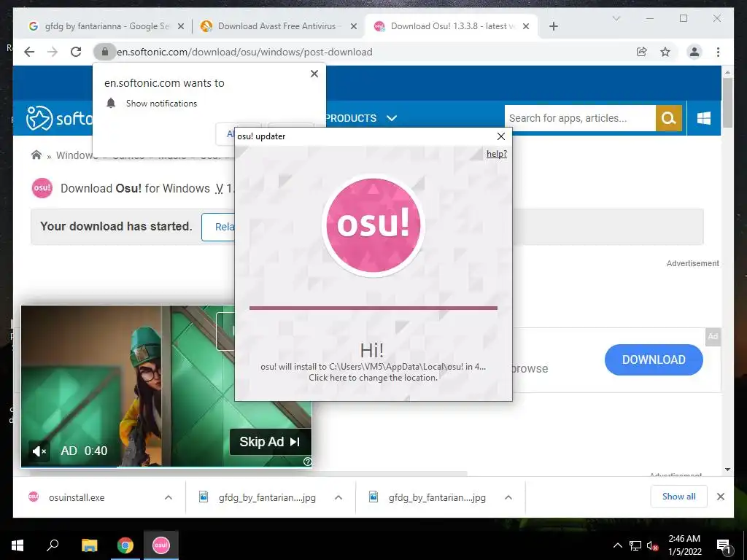Click the Ad badge on the banner

click(x=713, y=336)
